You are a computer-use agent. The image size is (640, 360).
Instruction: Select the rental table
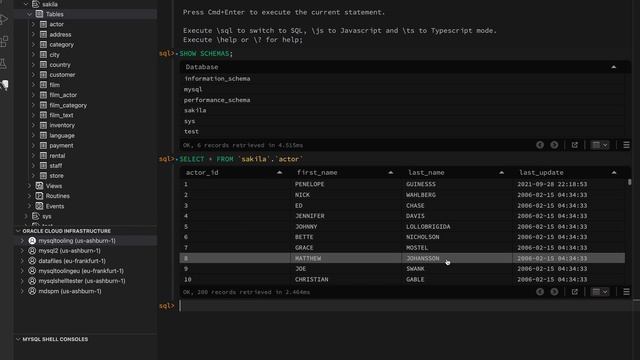point(57,156)
